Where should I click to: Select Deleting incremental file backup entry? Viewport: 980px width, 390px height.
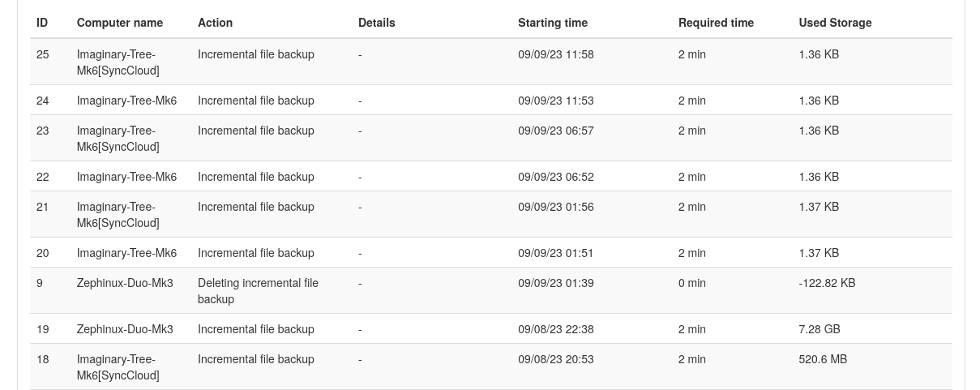pos(491,291)
